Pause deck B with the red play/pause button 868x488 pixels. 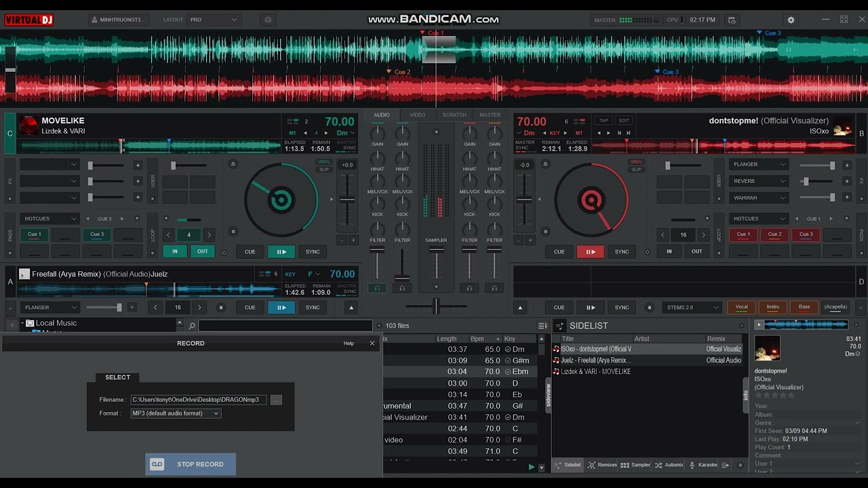[591, 251]
